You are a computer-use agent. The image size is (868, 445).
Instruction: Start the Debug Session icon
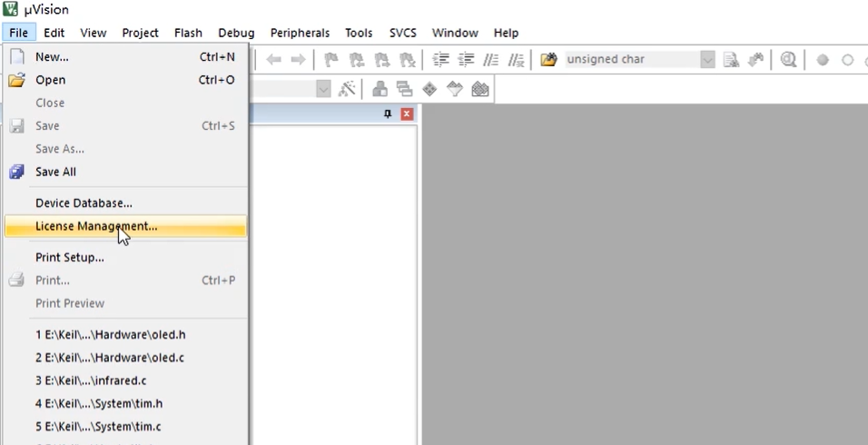pyautogui.click(x=788, y=59)
